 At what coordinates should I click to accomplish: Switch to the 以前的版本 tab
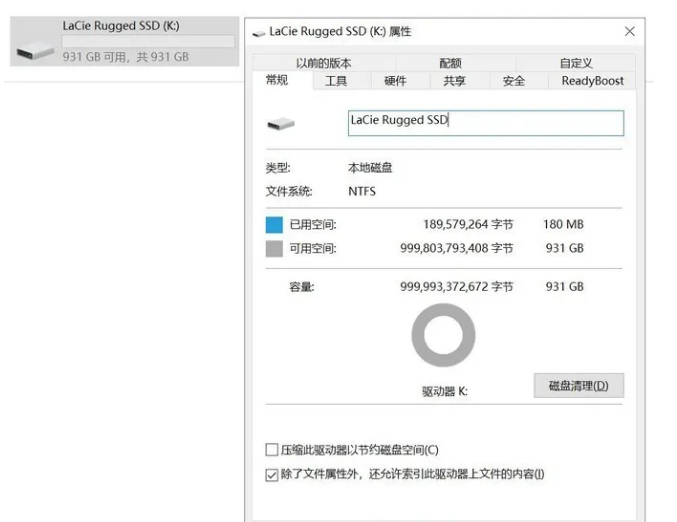(323, 63)
